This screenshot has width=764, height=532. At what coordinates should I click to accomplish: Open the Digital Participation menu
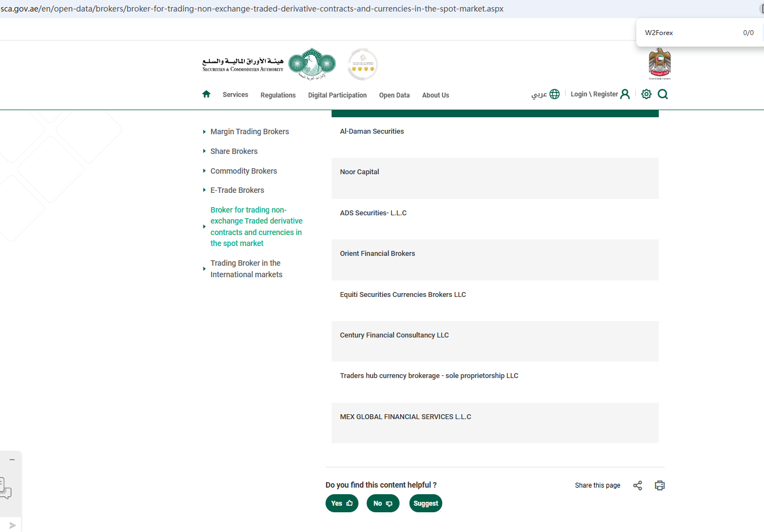(337, 95)
